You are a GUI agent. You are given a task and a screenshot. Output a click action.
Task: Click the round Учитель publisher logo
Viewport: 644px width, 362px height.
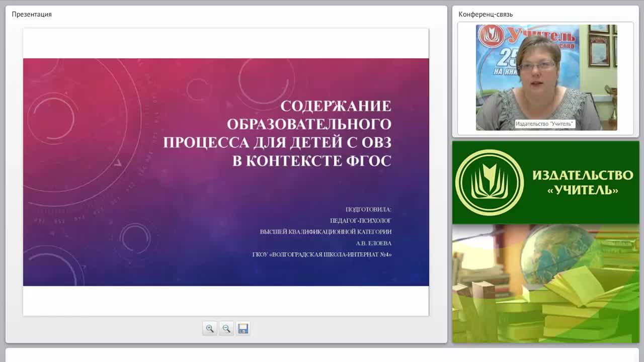489,183
